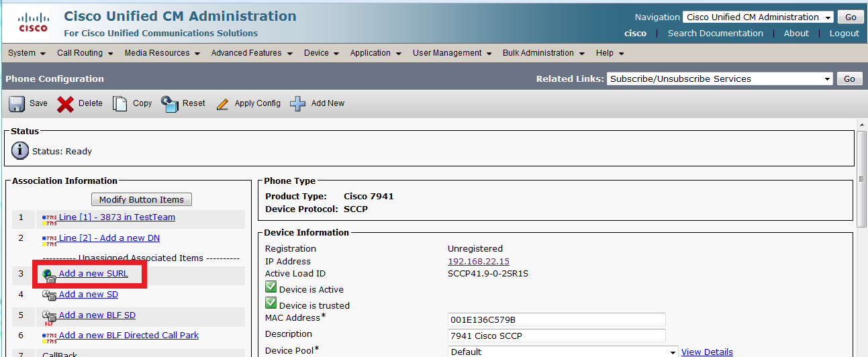The width and height of the screenshot is (868, 357).
Task: Expand the Related Links dropdown
Action: (x=720, y=79)
